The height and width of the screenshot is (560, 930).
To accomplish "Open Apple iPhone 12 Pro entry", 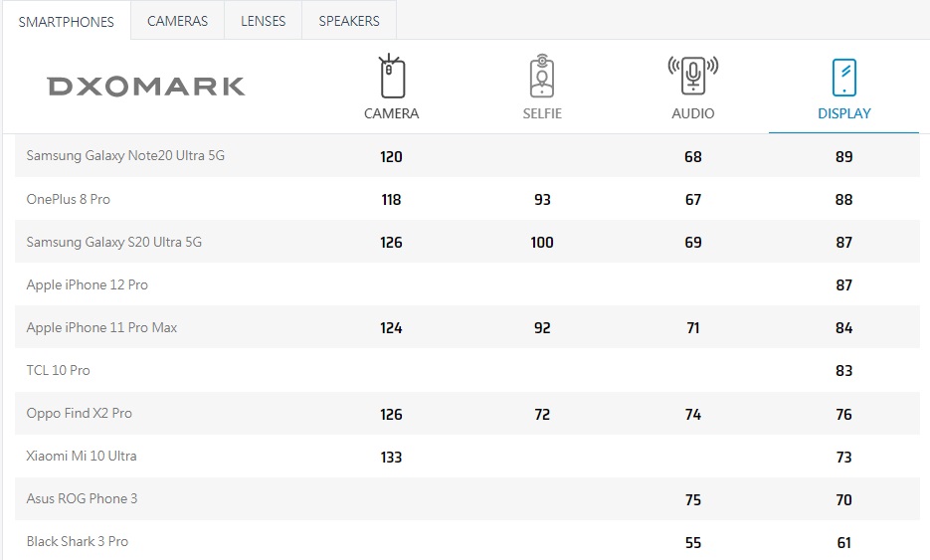I will 87,284.
